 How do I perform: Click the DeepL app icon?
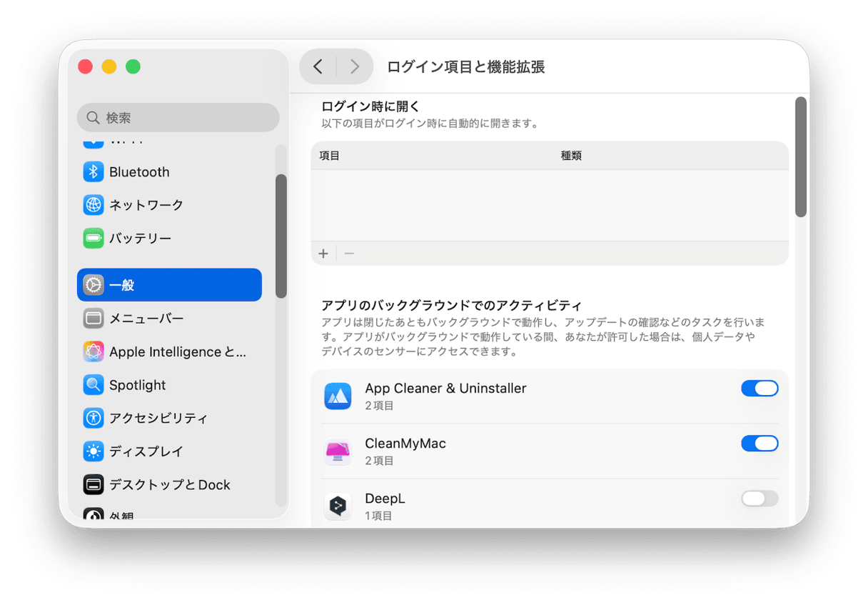pos(338,505)
